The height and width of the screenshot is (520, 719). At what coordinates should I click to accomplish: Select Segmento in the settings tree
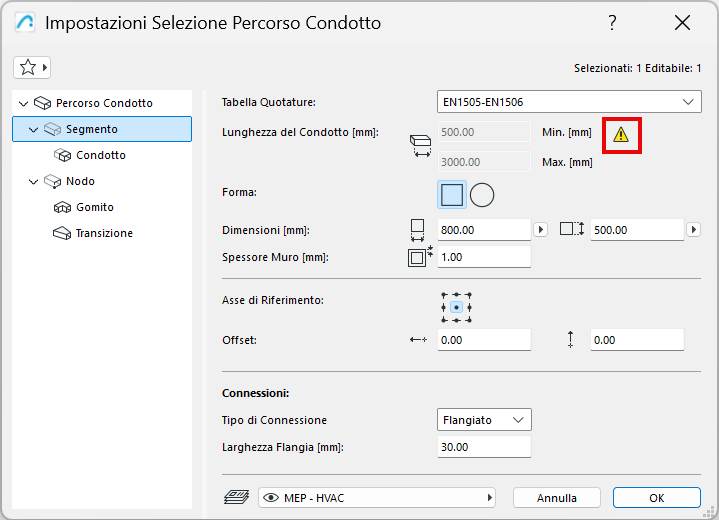91,129
